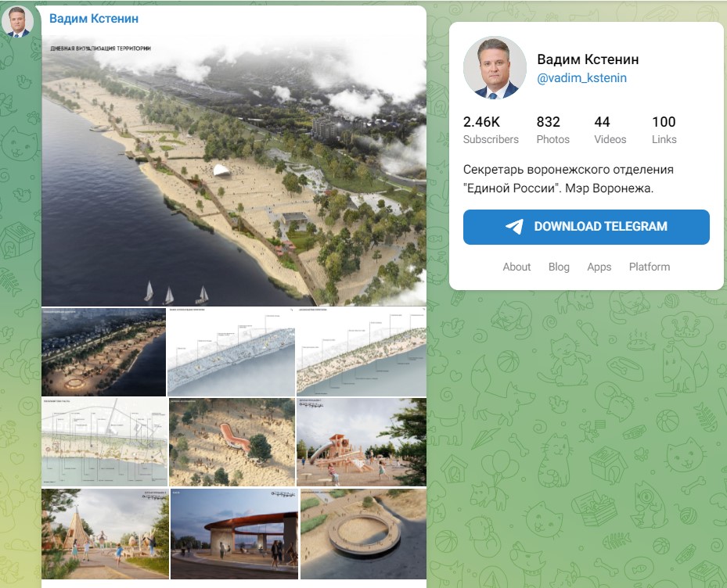The height and width of the screenshot is (588, 727).
Task: Open the wooden playground tower thumbnail
Action: point(361,442)
